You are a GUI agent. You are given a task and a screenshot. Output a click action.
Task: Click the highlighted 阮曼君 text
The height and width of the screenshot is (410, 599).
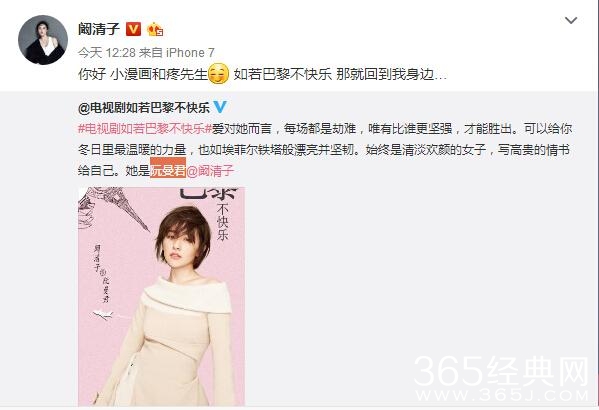[168, 168]
